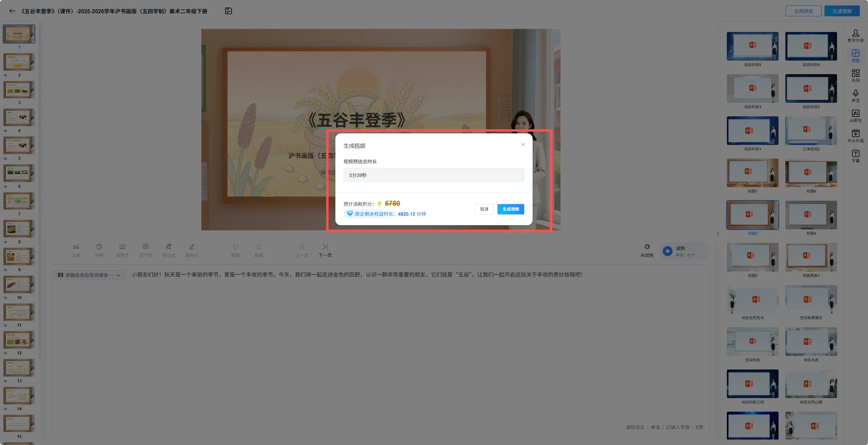Click the save icon next to the title
Image resolution: width=868 pixels, height=445 pixels.
229,11
